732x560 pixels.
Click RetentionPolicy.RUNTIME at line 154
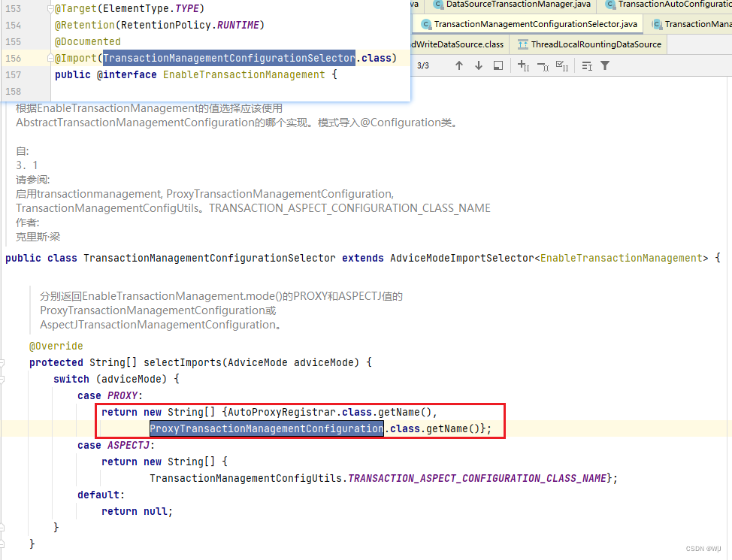pos(190,26)
